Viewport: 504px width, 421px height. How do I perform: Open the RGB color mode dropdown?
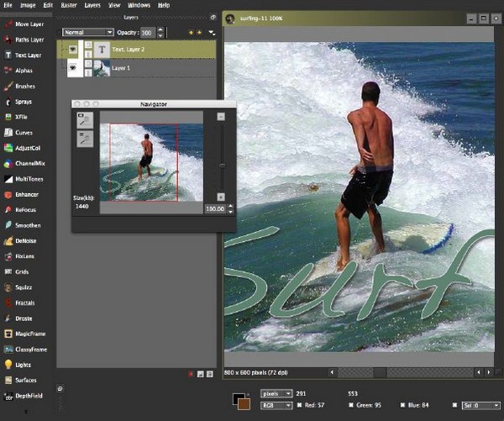click(276, 404)
